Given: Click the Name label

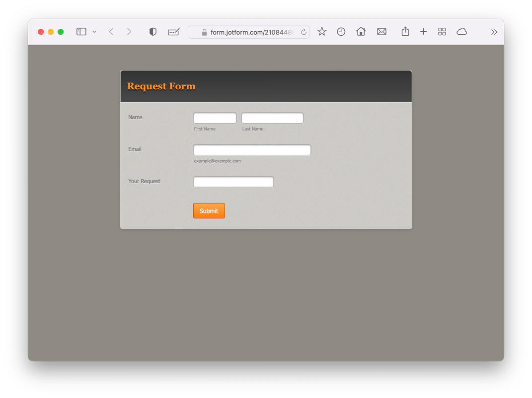Looking at the screenshot, I should (135, 117).
